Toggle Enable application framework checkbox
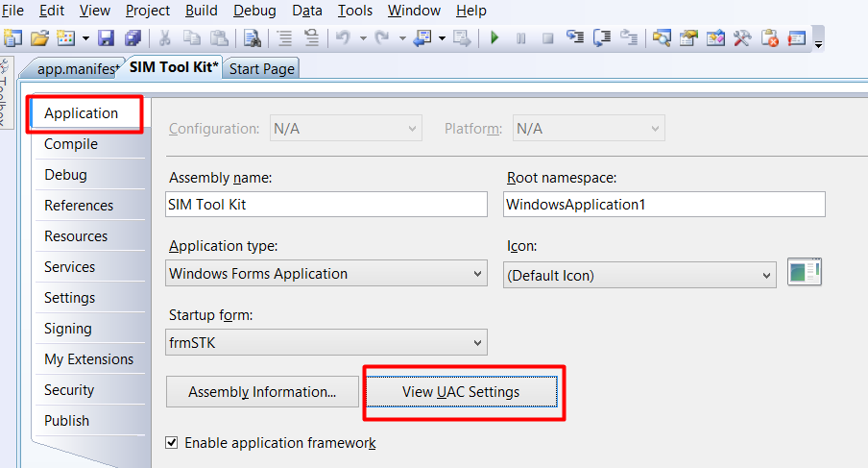The width and height of the screenshot is (868, 468). tap(172, 443)
